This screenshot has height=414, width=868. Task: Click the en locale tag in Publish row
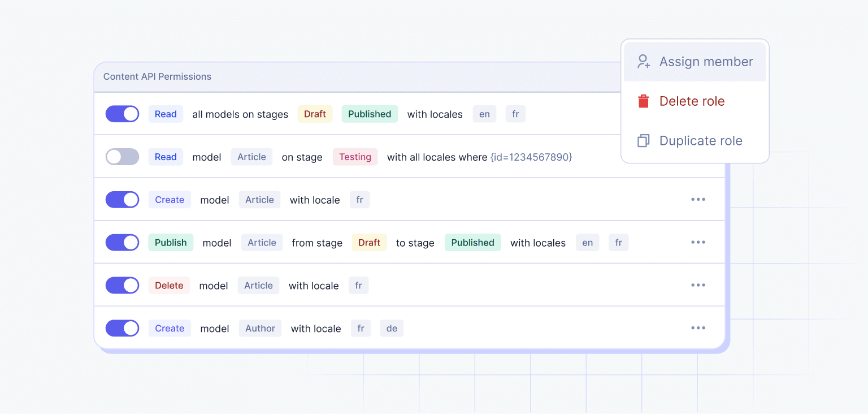(x=587, y=243)
